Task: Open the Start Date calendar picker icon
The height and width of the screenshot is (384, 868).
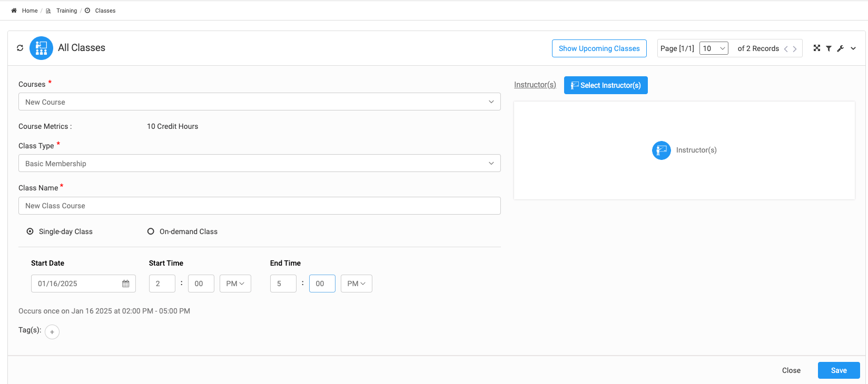Action: [x=126, y=284]
